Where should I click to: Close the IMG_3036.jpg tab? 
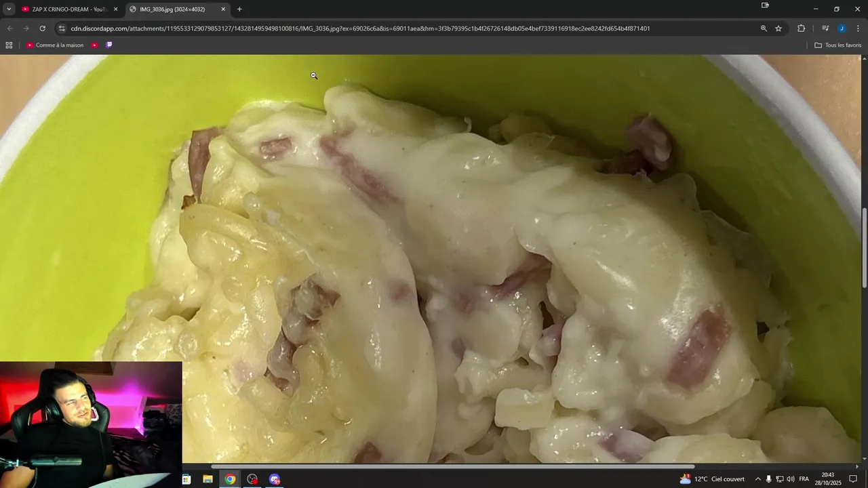[x=223, y=9]
